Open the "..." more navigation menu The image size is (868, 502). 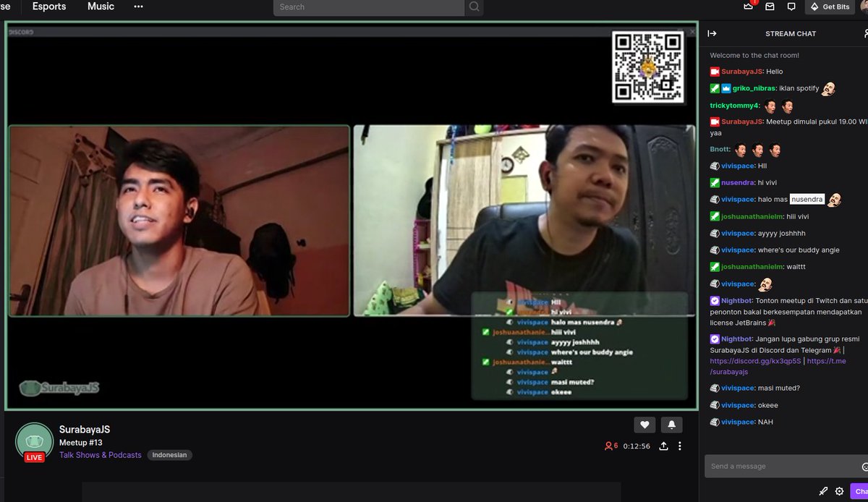point(137,7)
